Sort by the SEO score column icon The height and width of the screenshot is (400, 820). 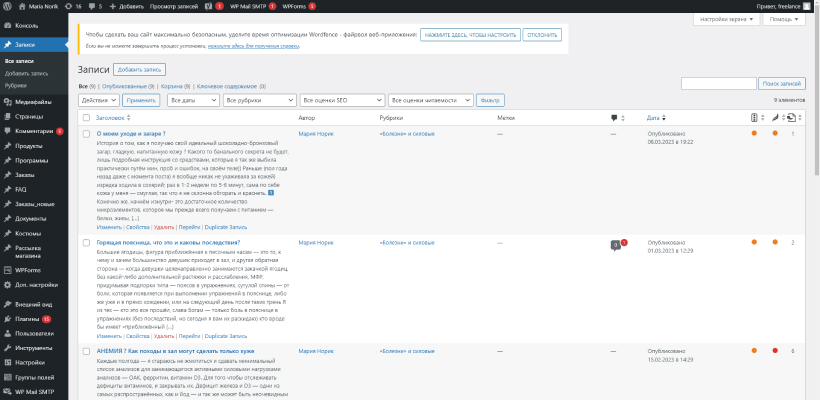[754, 118]
